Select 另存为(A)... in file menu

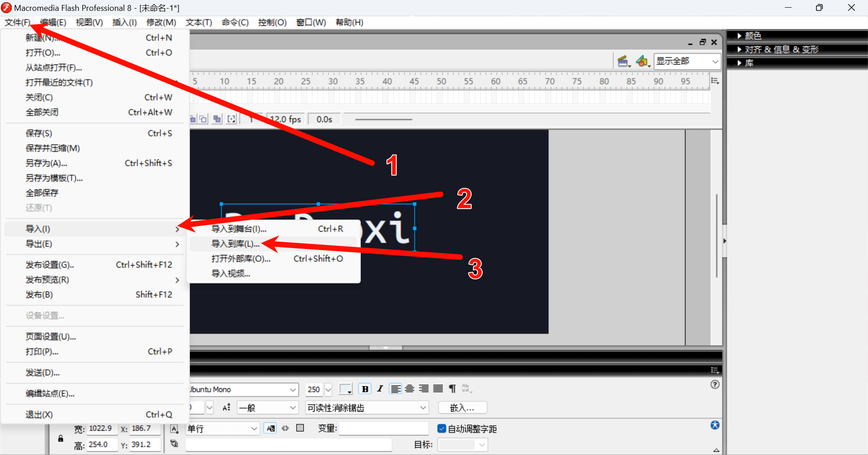(x=95, y=163)
